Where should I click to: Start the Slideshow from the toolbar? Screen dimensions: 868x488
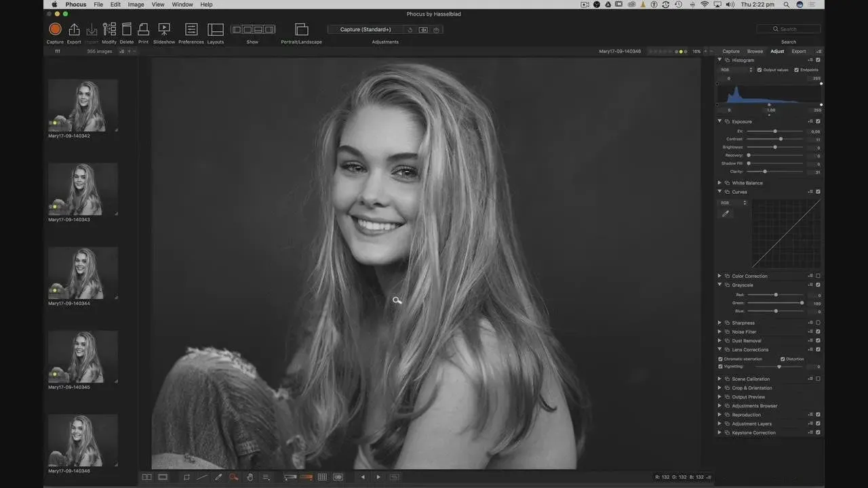164,29
